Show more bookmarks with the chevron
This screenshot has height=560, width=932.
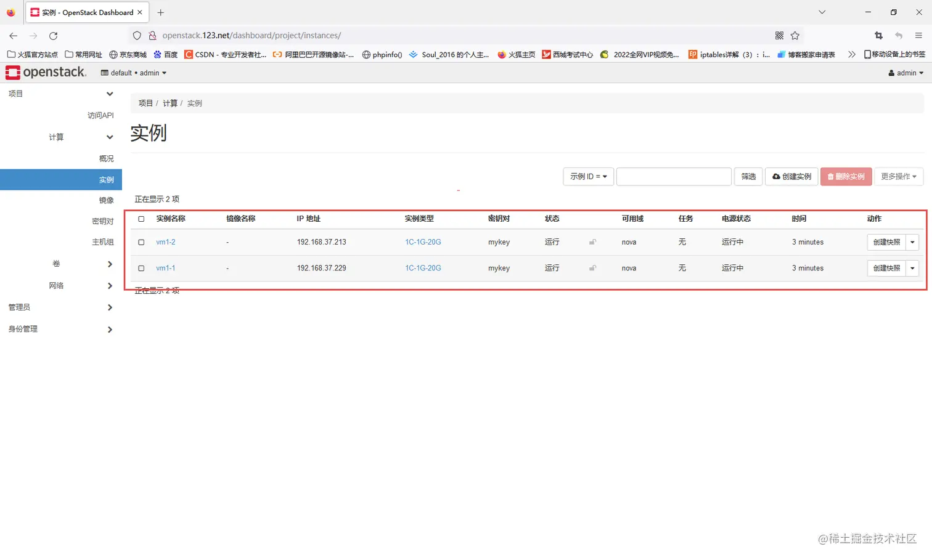852,54
